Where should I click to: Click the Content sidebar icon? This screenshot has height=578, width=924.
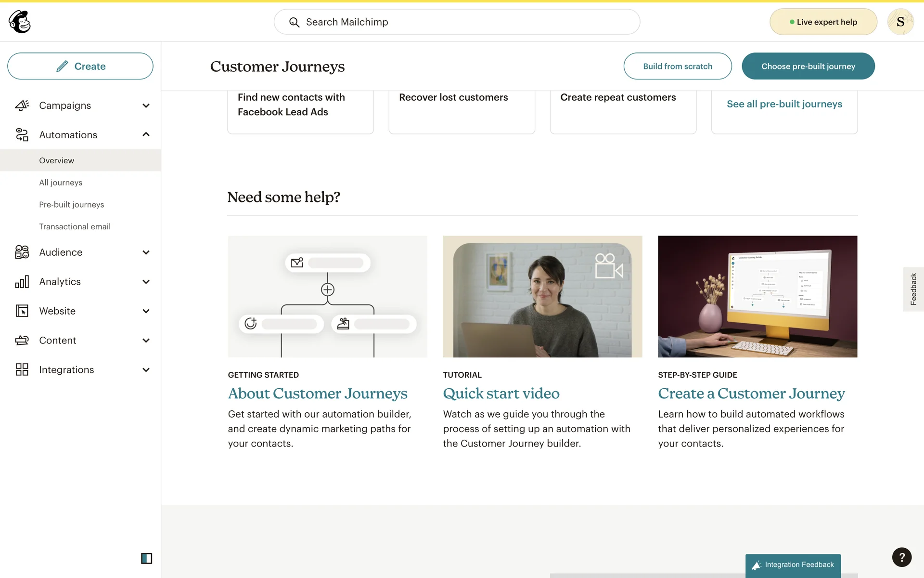pyautogui.click(x=22, y=341)
